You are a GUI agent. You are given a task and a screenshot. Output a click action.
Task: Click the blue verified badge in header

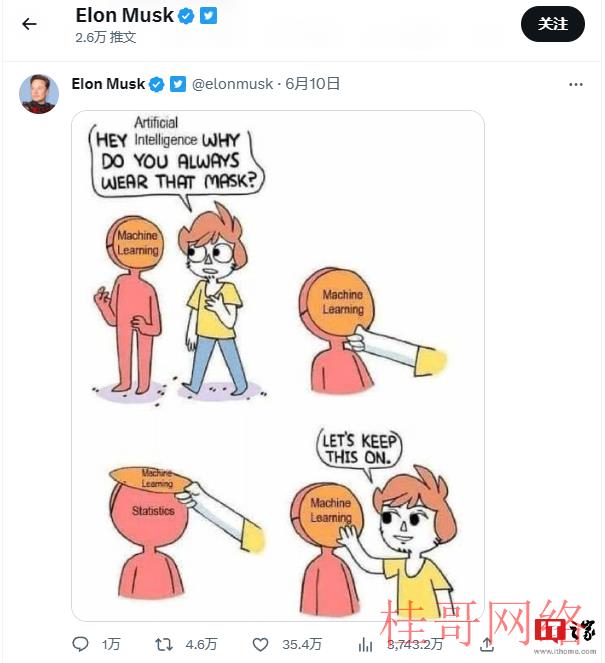186,16
